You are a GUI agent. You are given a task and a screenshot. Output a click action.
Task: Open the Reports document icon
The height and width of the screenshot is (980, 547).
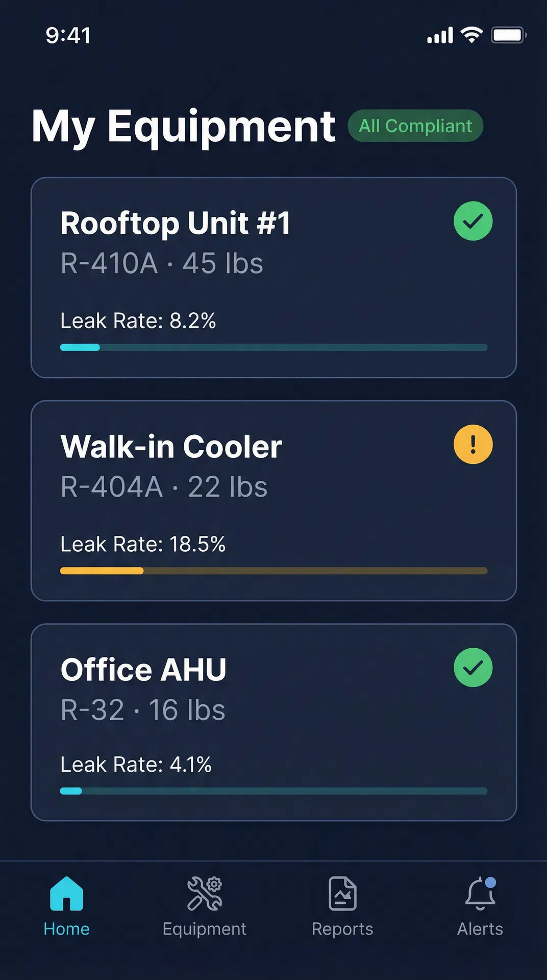point(342,893)
